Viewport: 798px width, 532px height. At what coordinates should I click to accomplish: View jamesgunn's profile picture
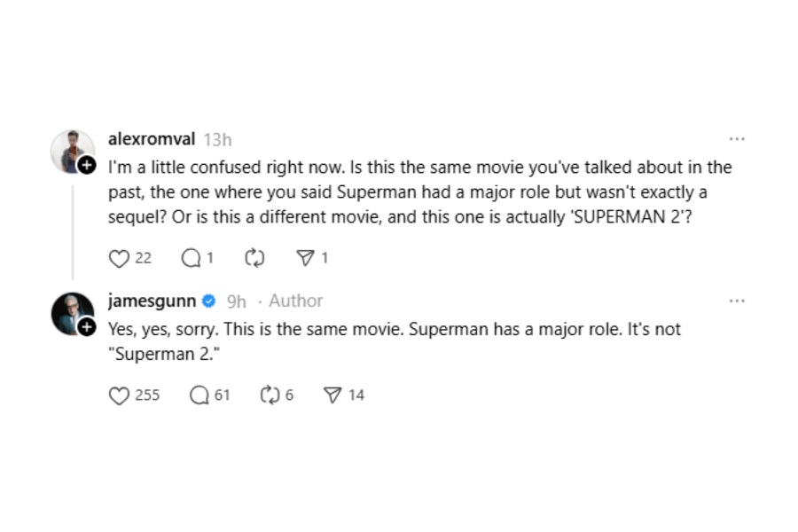point(73,314)
